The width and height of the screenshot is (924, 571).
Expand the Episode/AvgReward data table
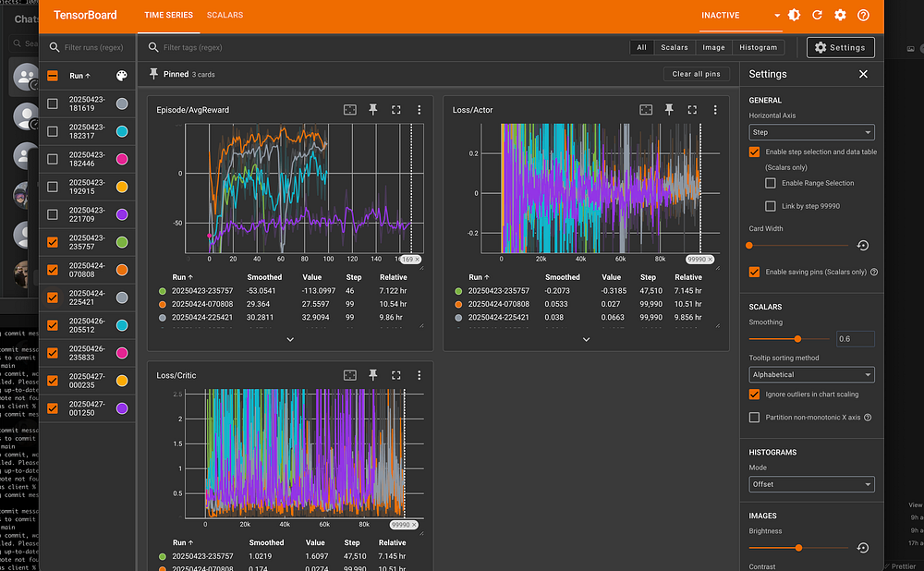point(290,339)
